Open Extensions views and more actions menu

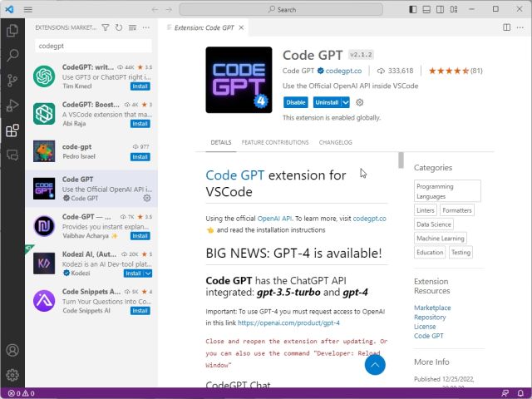[x=146, y=27]
